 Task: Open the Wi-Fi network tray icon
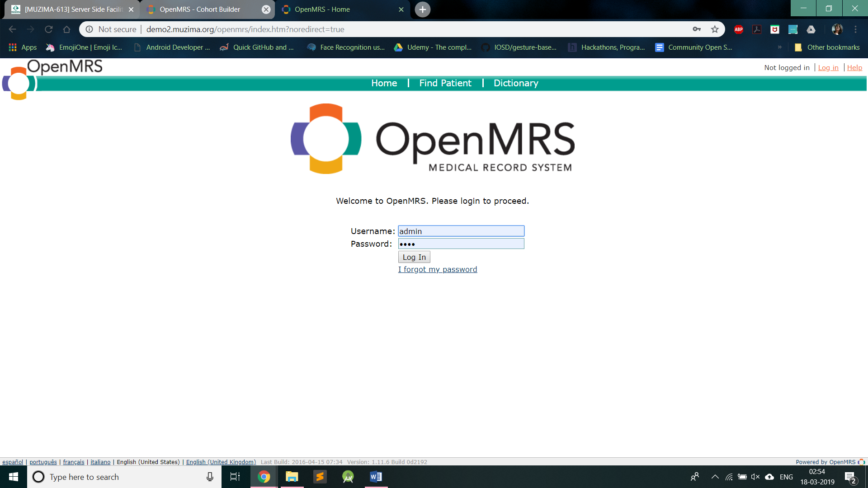coord(729,477)
